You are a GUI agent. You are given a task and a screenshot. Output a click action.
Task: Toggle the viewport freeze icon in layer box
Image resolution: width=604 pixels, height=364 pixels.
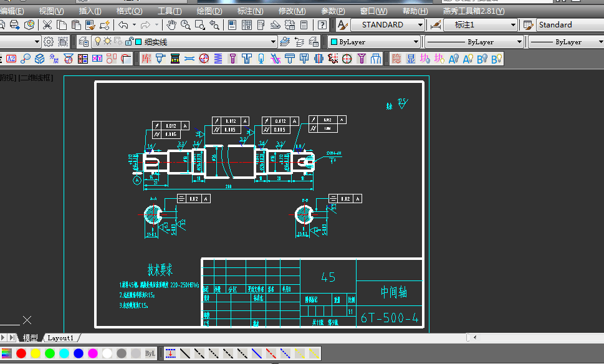click(x=118, y=41)
